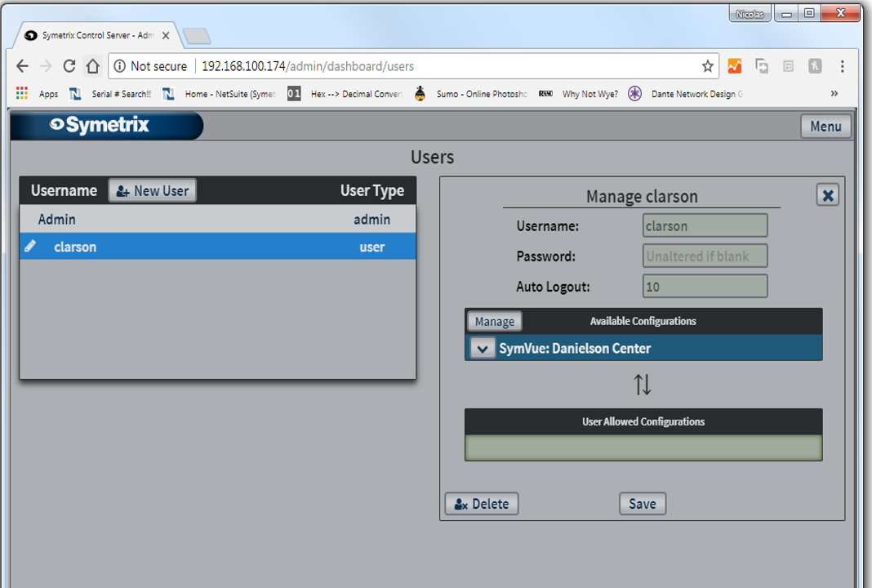Swap configurations using the up-down arrows icon
This screenshot has height=588, width=872.
click(x=643, y=385)
